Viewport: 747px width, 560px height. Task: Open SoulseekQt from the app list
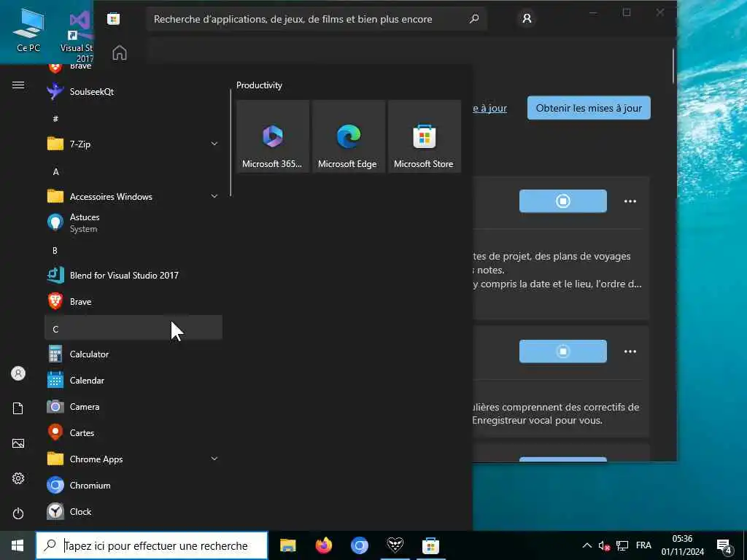(x=133, y=91)
